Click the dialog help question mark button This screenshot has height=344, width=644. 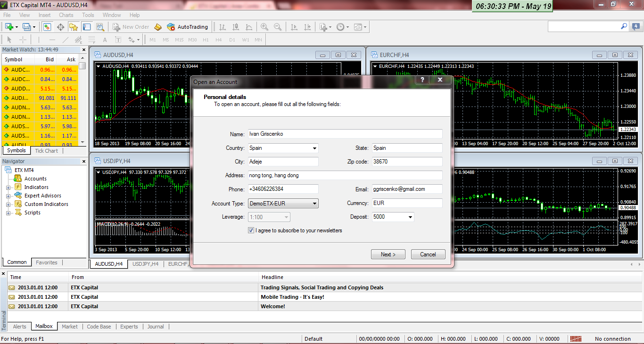[422, 80]
